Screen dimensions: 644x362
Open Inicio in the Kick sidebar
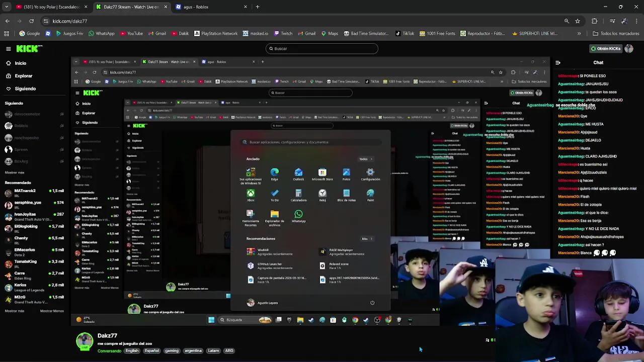pos(20,63)
